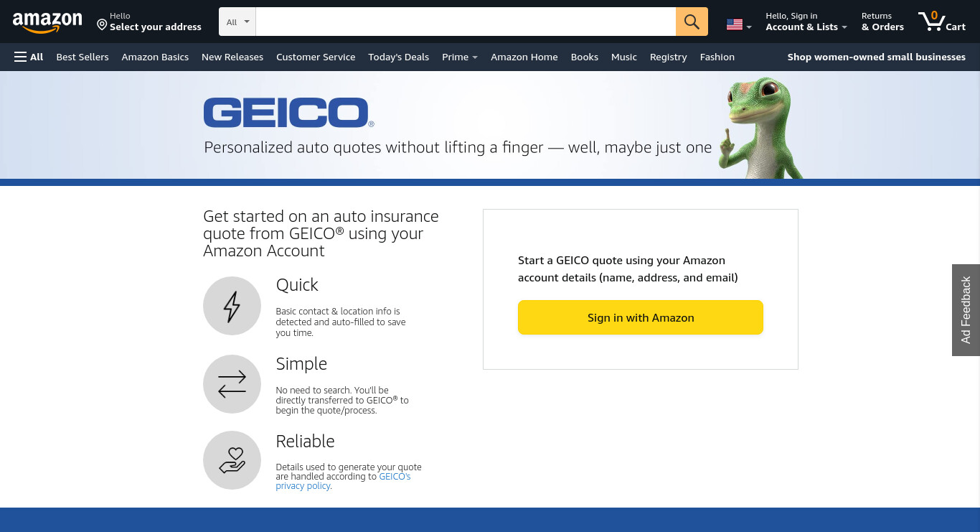Click the Reliable heading text

pos(306,442)
